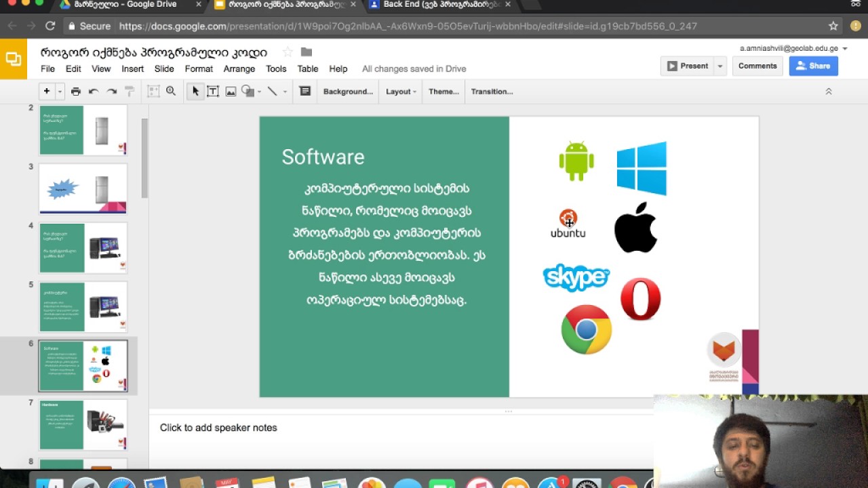
Task: Open the account dropdown for a.amniashvili@geolab.edu.ge
Action: pyautogui.click(x=845, y=49)
